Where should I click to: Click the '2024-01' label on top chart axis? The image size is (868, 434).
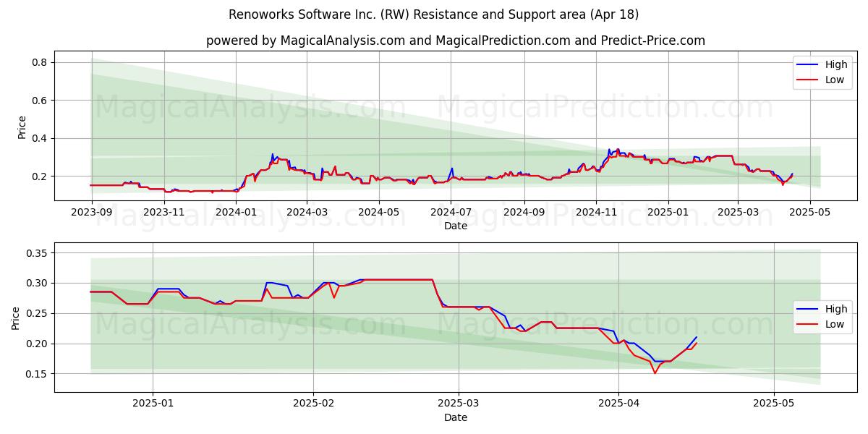coord(237,212)
